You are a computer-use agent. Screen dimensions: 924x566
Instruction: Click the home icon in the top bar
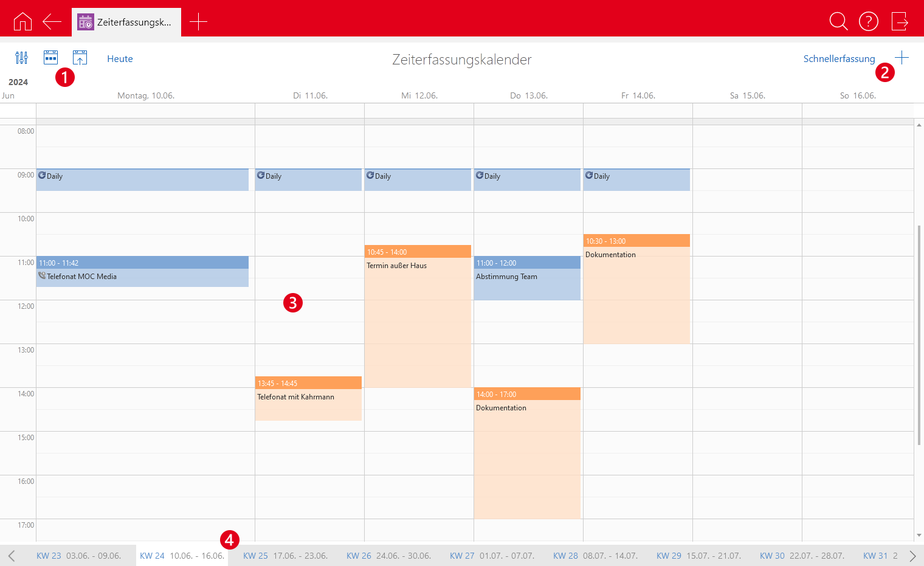coord(22,22)
